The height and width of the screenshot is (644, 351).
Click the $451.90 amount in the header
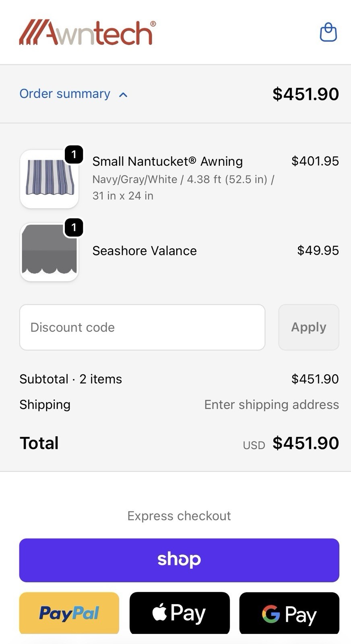tap(306, 94)
